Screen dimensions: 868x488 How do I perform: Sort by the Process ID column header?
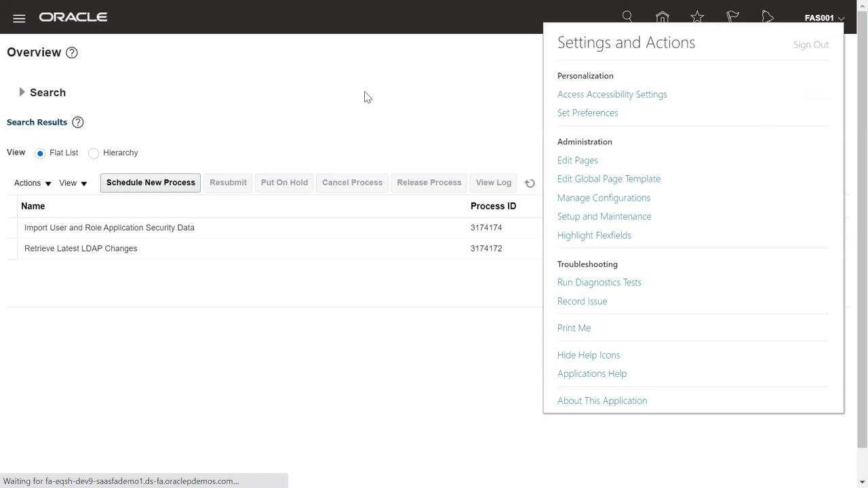(493, 206)
